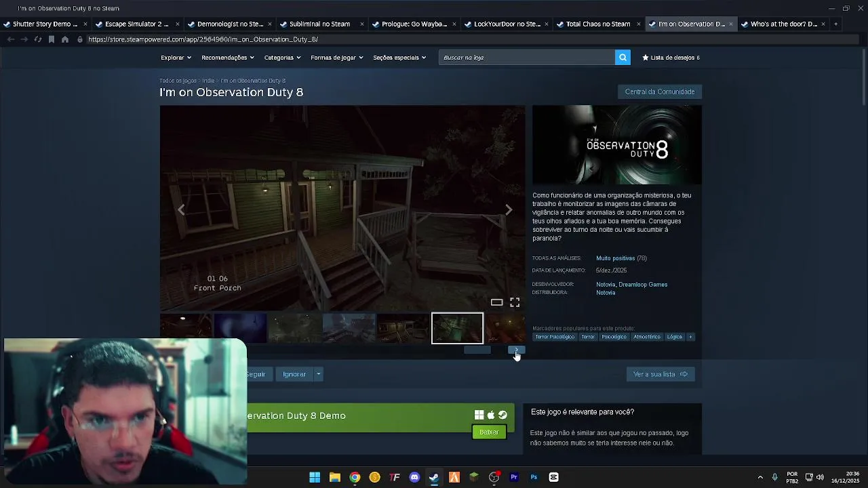
Task: Click the Buscar na loja search field
Action: [x=527, y=58]
